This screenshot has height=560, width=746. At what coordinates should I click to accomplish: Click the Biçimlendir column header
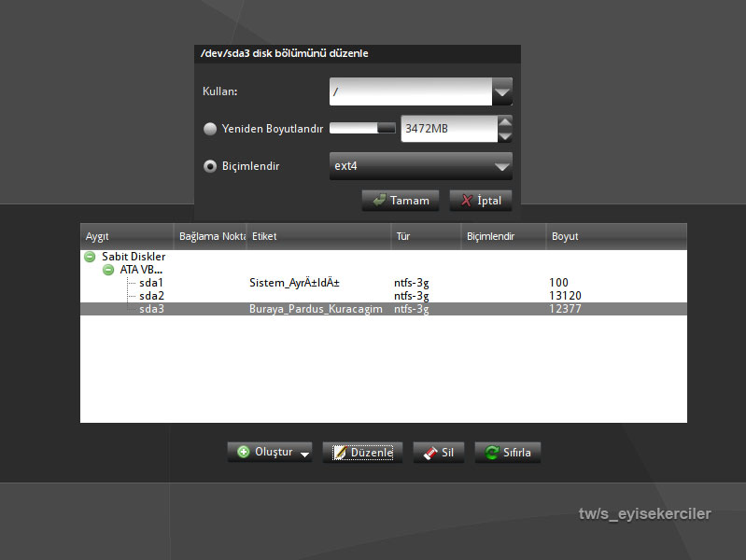503,236
